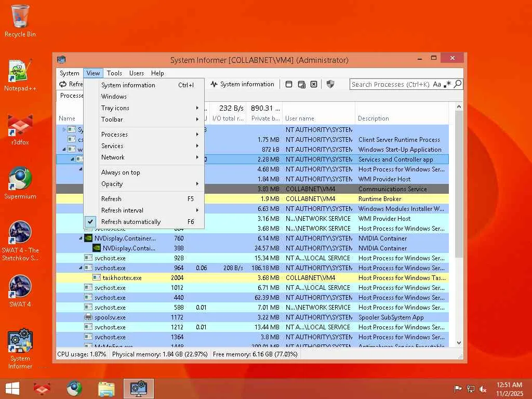Click the Refresh toolbar icon
532x399 pixels.
pos(63,84)
